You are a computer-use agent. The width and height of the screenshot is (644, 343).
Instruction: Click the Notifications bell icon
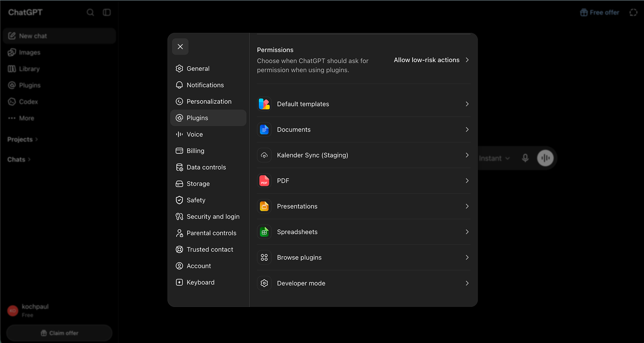(x=179, y=85)
